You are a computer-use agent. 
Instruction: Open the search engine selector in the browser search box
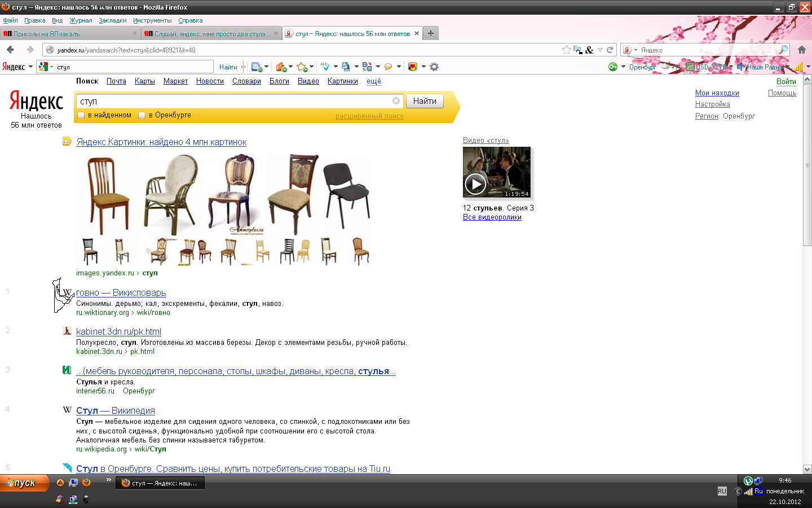629,50
